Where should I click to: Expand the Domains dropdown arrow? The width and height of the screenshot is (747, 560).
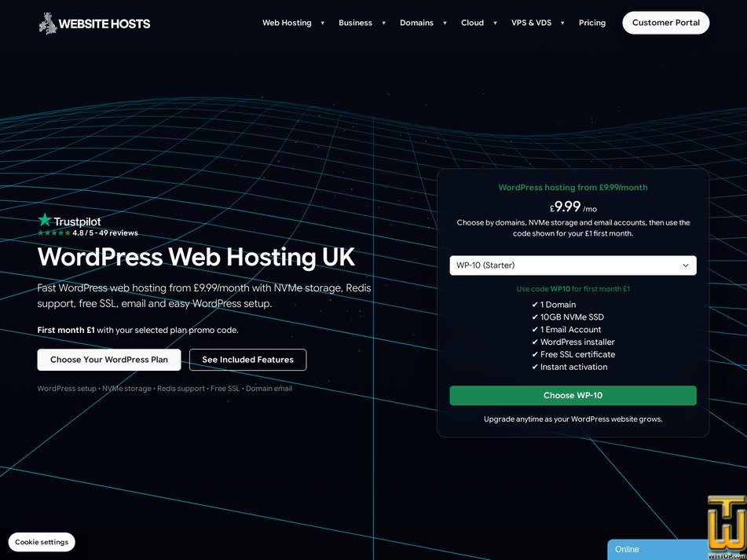445,23
